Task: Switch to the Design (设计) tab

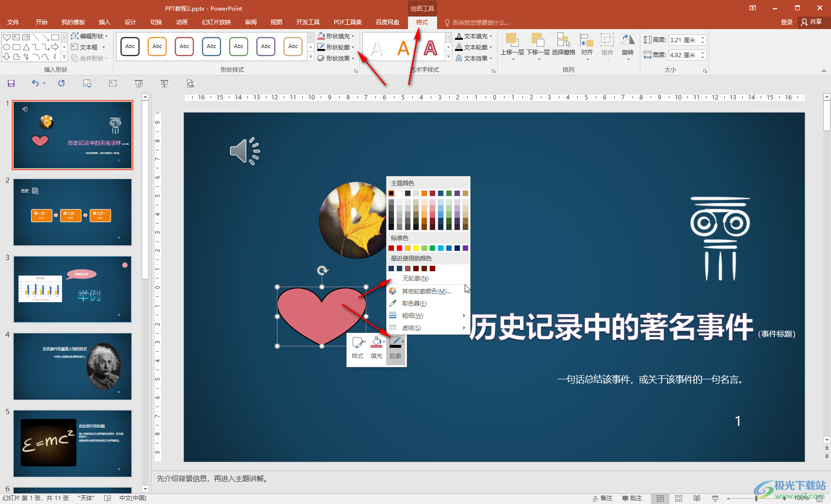Action: (x=130, y=22)
